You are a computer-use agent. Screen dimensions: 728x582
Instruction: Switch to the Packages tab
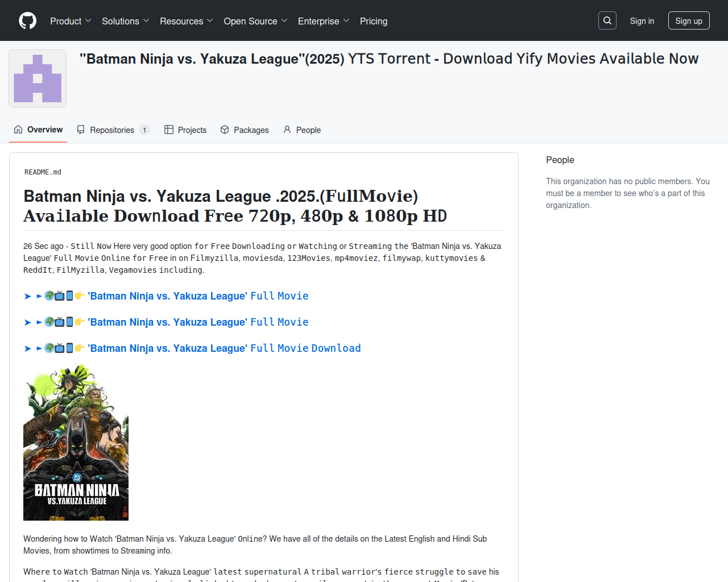point(245,130)
